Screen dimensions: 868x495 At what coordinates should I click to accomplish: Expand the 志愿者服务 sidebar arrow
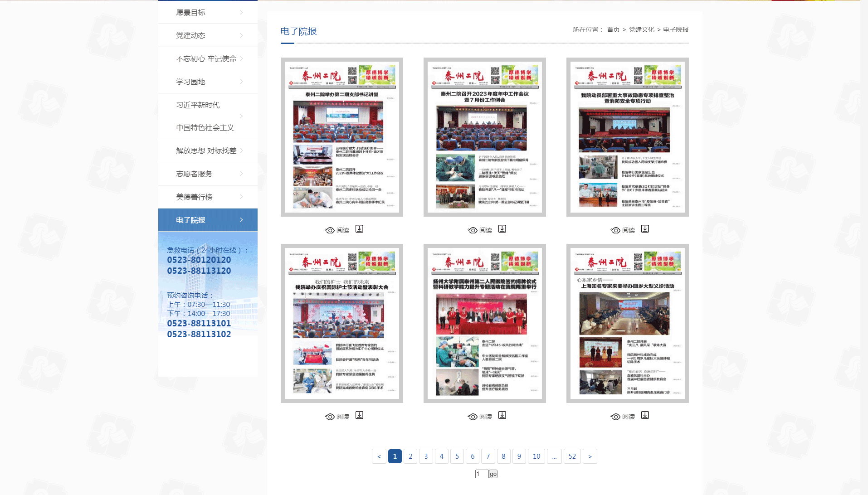pyautogui.click(x=241, y=174)
